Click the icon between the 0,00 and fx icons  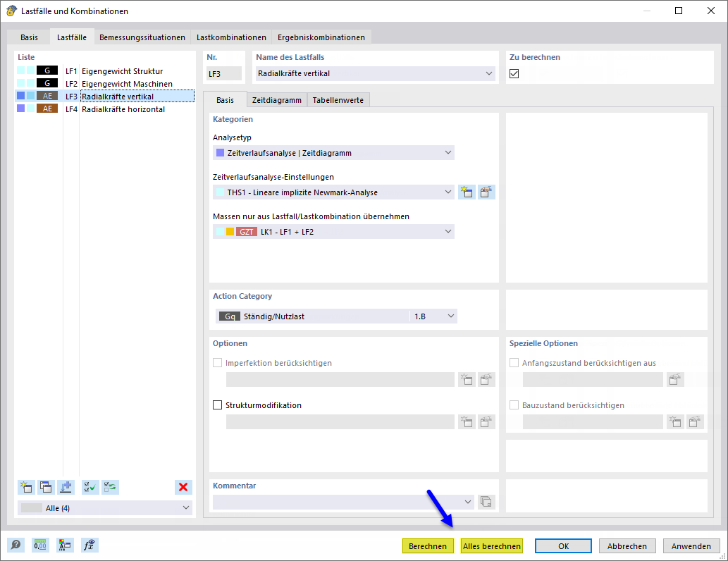[65, 545]
